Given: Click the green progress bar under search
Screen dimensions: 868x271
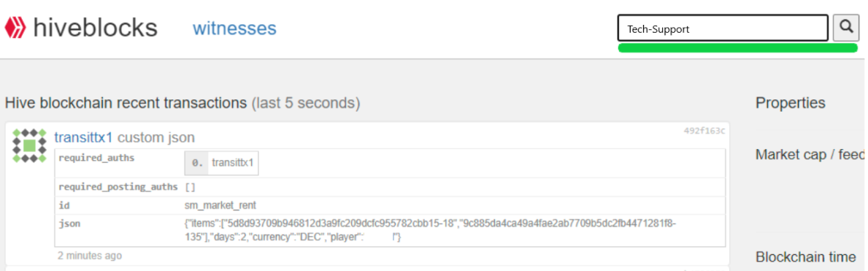Looking at the screenshot, I should [x=738, y=48].
